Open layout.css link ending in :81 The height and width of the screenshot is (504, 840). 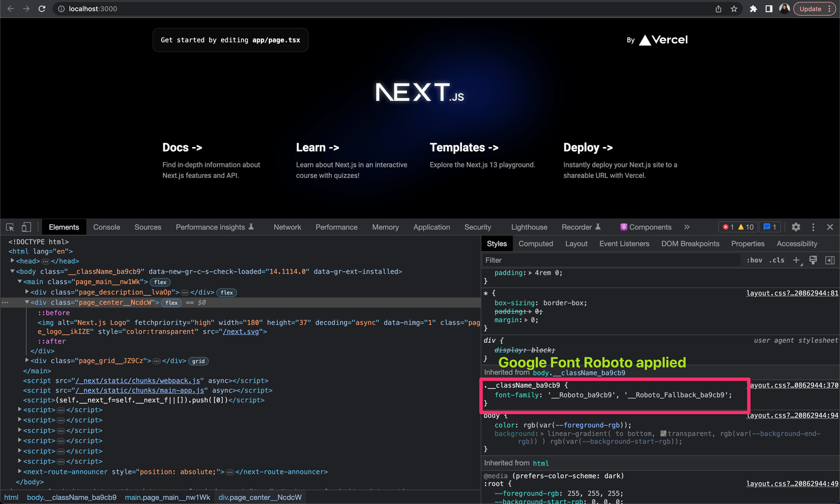click(792, 293)
